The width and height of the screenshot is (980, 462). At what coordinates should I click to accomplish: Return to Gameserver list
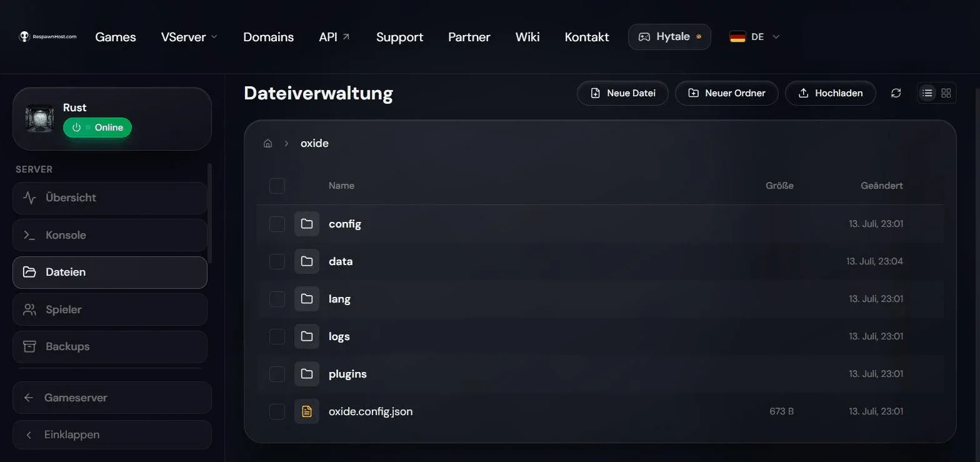coord(112,398)
